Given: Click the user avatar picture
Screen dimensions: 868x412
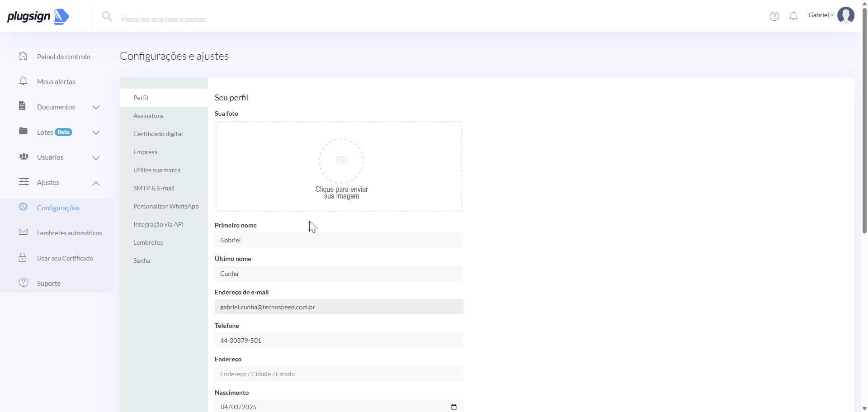Looking at the screenshot, I should point(846,15).
